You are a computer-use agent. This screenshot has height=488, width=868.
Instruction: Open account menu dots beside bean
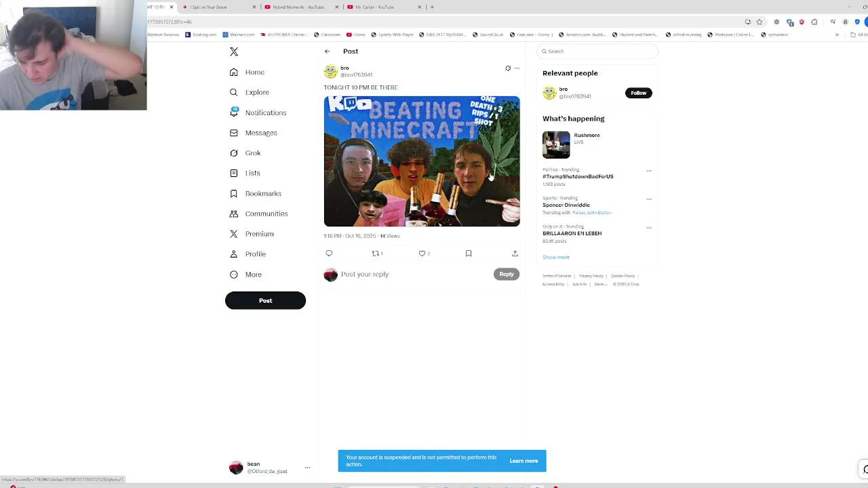pos(307,468)
